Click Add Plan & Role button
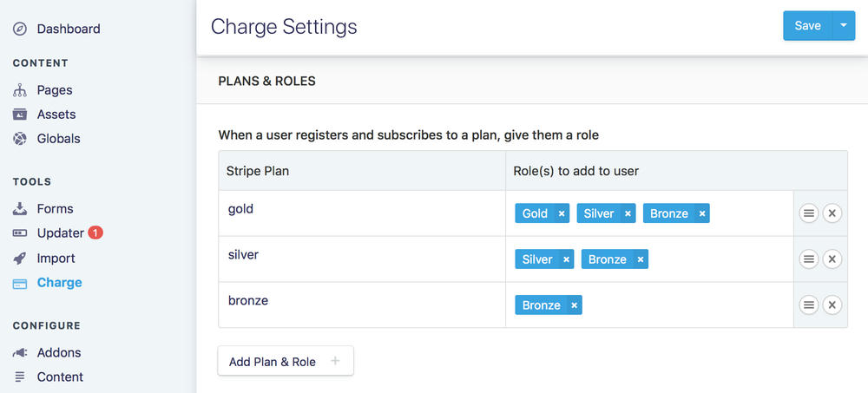This screenshot has height=393, width=868. [x=285, y=362]
